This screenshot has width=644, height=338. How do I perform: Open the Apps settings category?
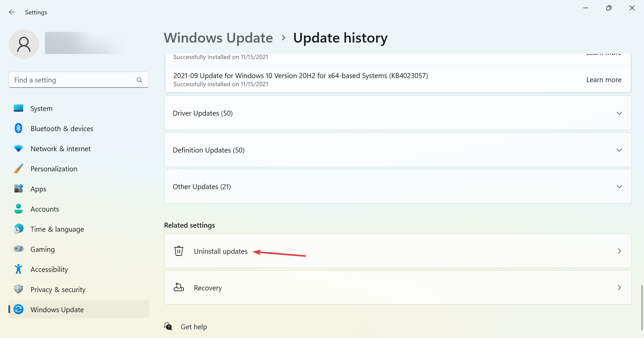point(39,189)
